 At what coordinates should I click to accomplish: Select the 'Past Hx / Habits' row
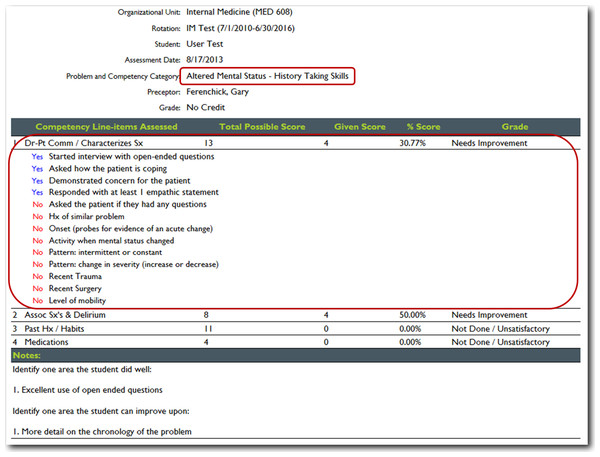pyautogui.click(x=295, y=329)
